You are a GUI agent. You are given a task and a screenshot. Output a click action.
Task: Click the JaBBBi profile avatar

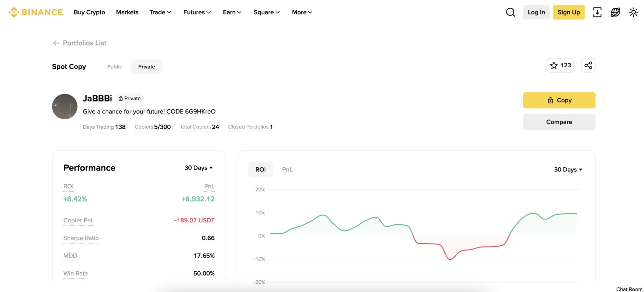(64, 106)
